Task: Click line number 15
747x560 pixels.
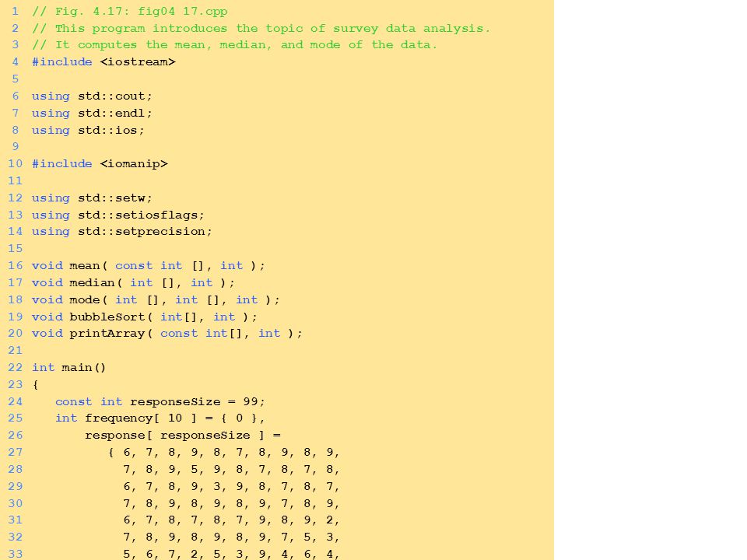Action: pyautogui.click(x=16, y=249)
